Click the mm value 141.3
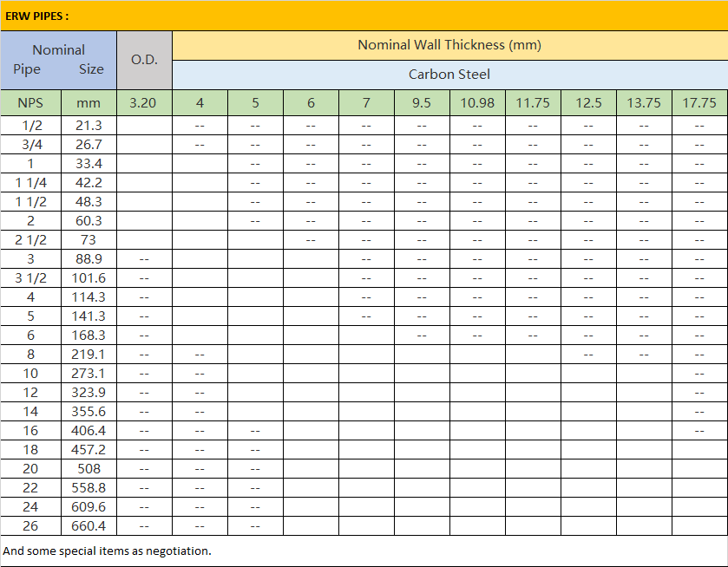The image size is (728, 567). [x=89, y=316]
